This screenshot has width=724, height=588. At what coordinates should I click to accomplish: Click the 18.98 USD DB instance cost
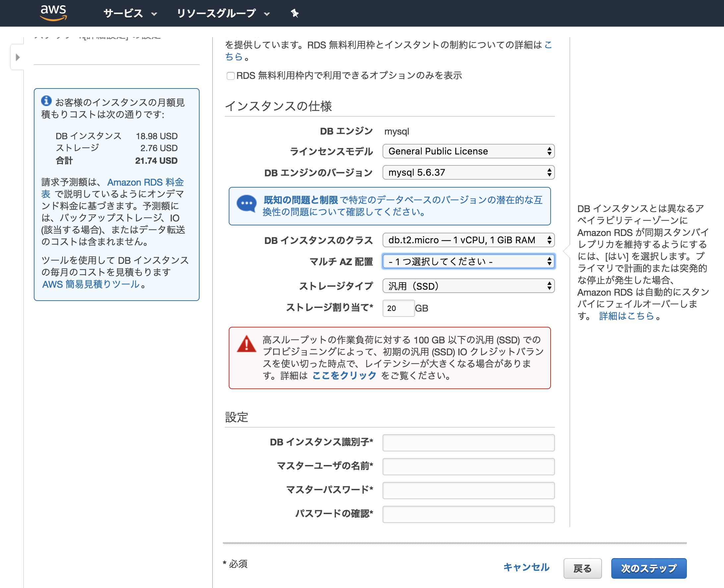pyautogui.click(x=156, y=136)
